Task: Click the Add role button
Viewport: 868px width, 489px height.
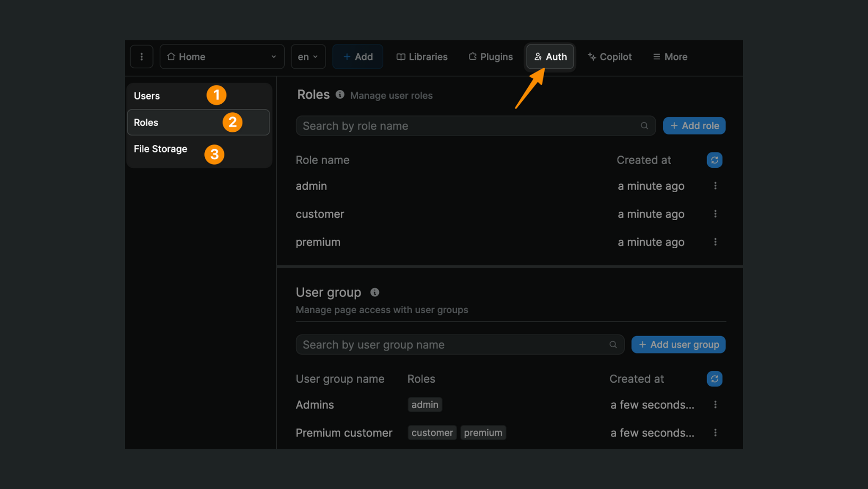Action: (694, 125)
